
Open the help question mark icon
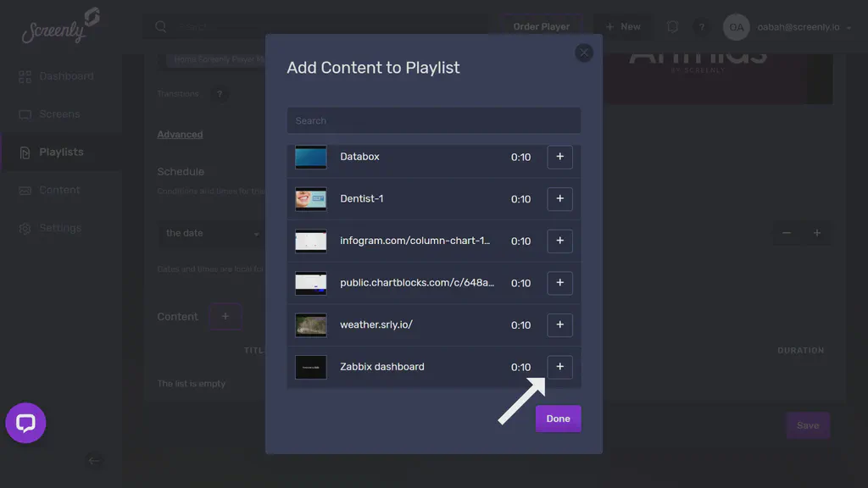point(702,26)
